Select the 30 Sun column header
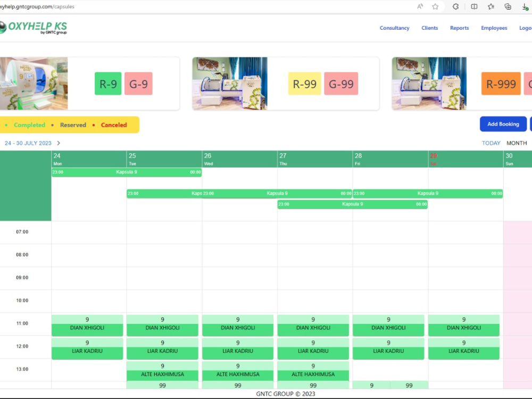The height and width of the screenshot is (399, 532). [x=518, y=159]
